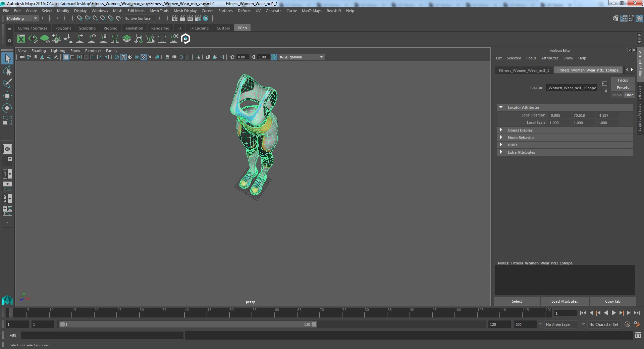644x349 pixels.
Task: Open Render Settings clapper gear icon
Action: pos(198,18)
